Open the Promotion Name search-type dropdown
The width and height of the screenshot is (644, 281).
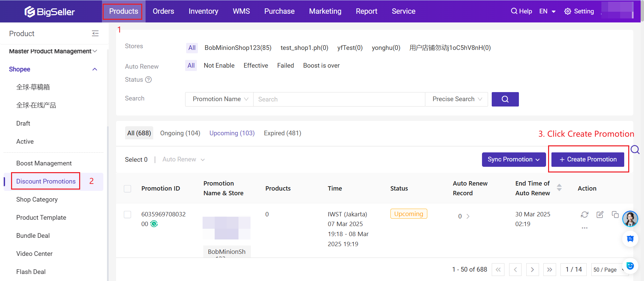[219, 99]
